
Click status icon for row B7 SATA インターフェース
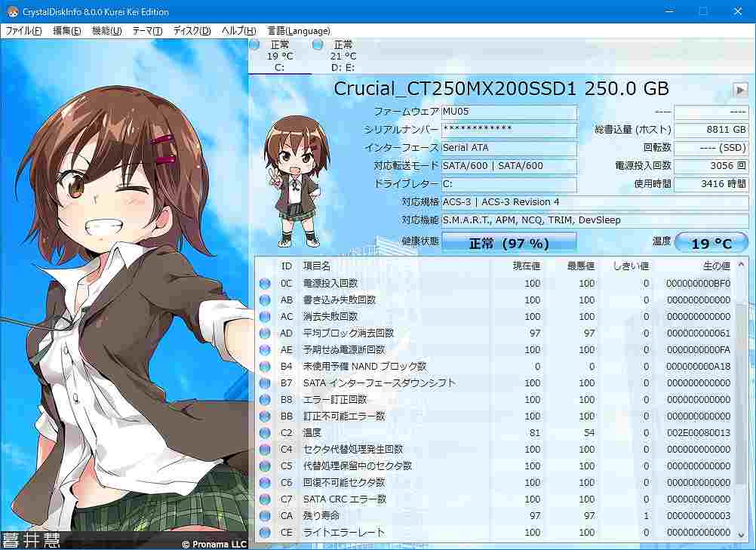(x=265, y=383)
